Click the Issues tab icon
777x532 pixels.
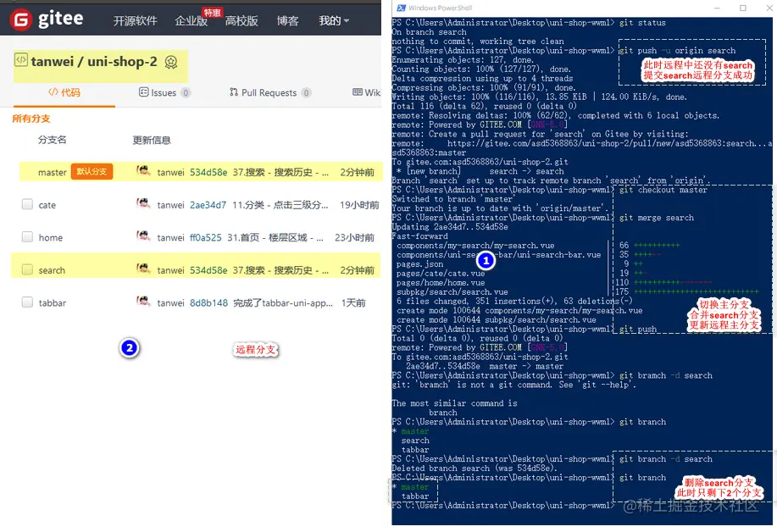(144, 92)
